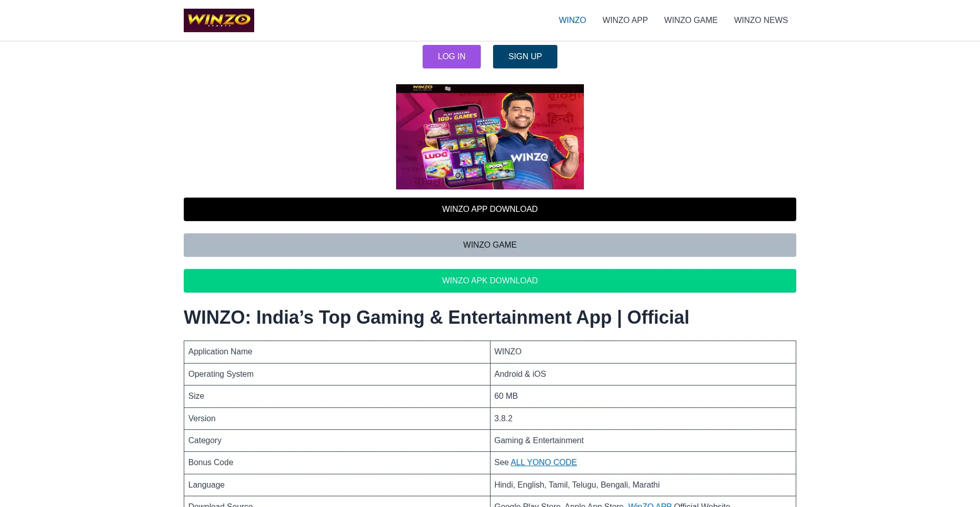Click the SIGN UP button
The image size is (980, 507).
click(x=525, y=57)
